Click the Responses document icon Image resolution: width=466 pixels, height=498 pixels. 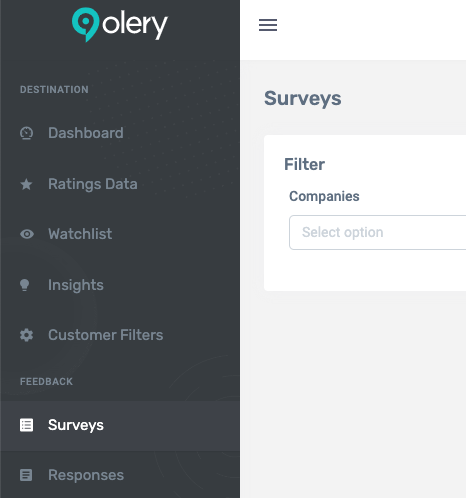tap(26, 475)
